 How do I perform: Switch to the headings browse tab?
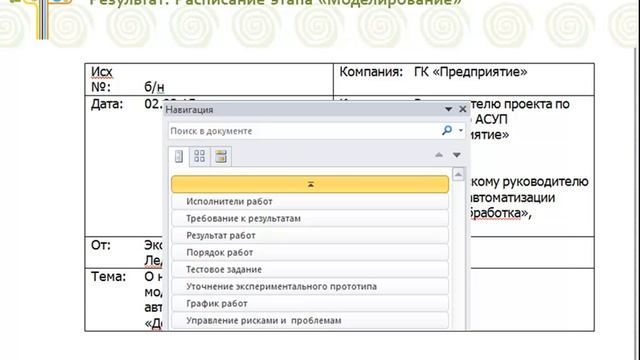pos(179,156)
